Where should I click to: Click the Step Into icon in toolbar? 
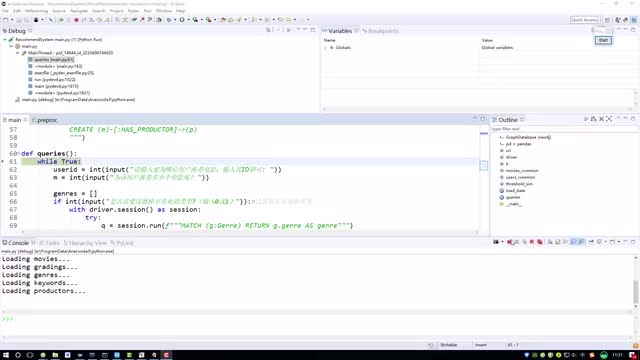click(x=91, y=20)
